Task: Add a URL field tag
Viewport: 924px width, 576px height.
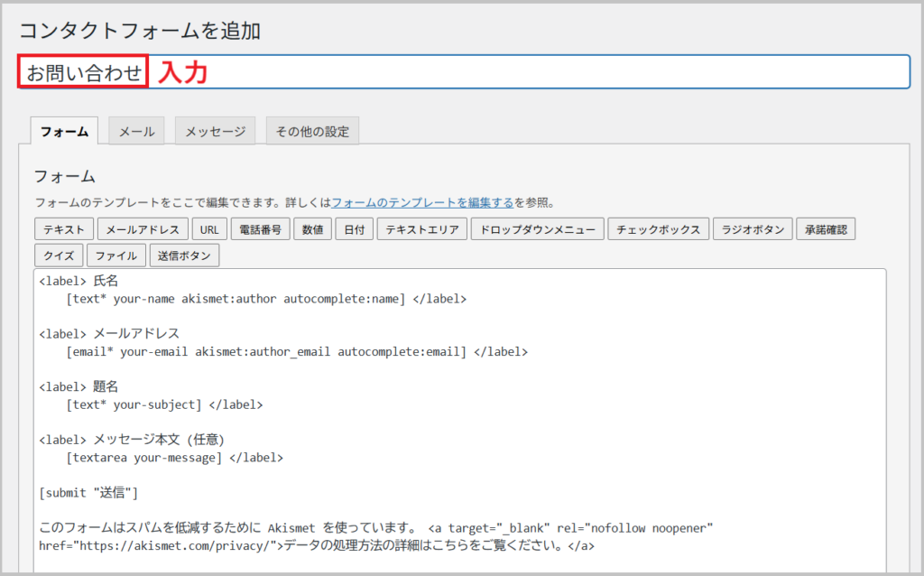Action: click(x=209, y=229)
